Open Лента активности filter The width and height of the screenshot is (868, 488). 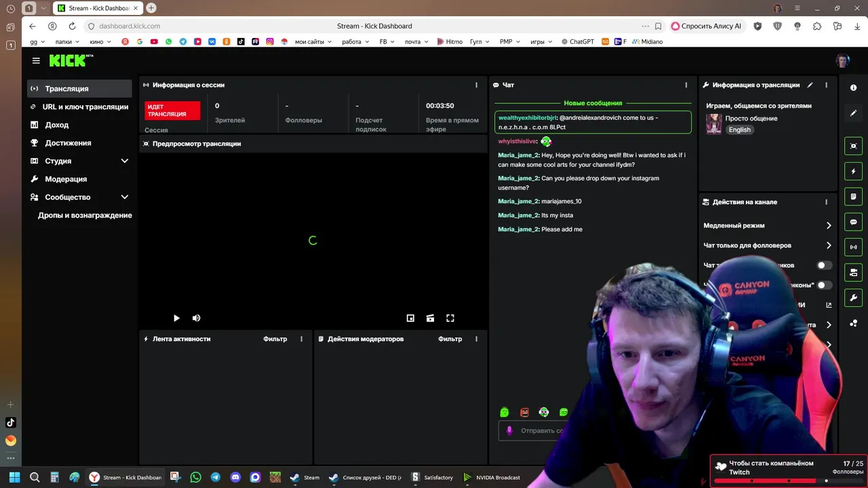click(x=275, y=339)
